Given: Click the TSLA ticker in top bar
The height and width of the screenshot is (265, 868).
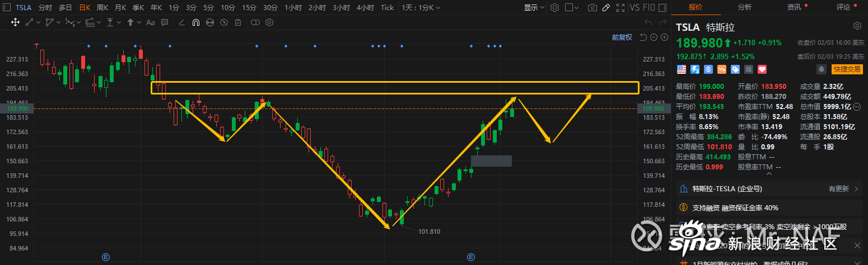Looking at the screenshot, I should [x=24, y=7].
